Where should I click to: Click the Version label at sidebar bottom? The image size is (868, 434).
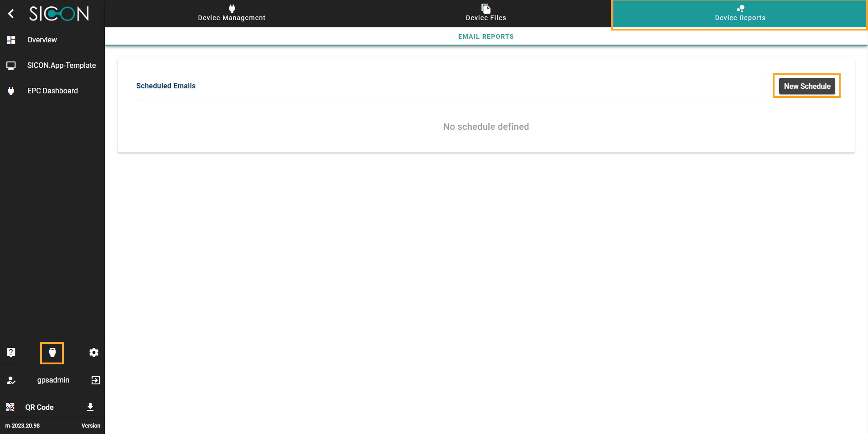(90, 425)
